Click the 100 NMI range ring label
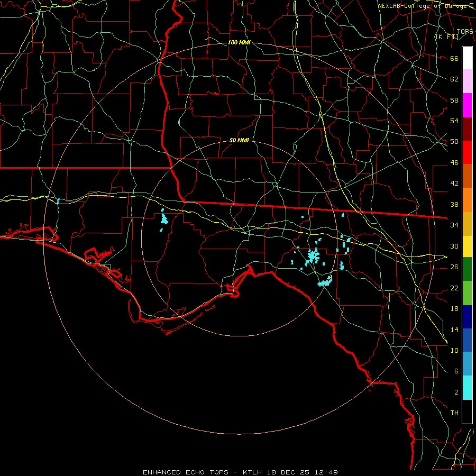The height and width of the screenshot is (476, 476). click(239, 43)
